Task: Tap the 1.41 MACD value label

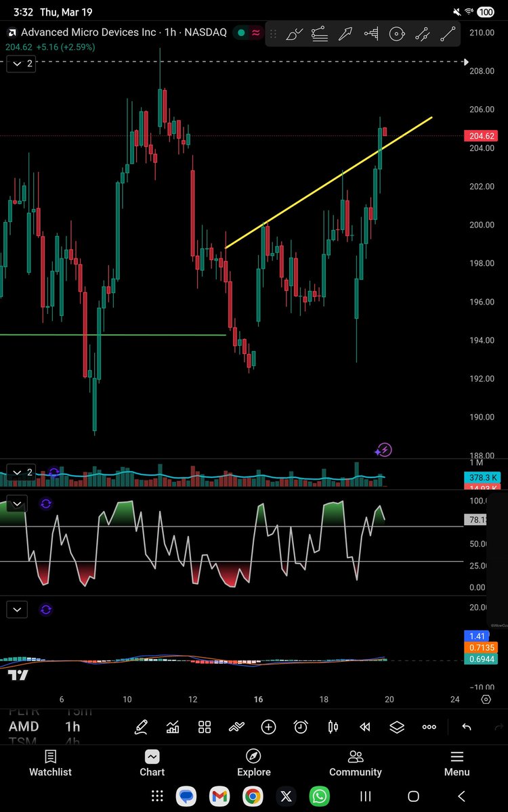Action: pyautogui.click(x=475, y=636)
